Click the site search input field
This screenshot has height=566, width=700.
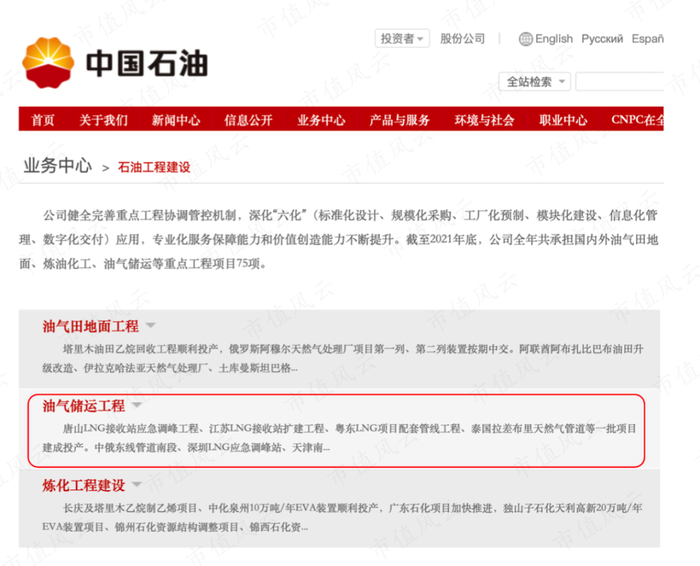pyautogui.click(x=620, y=82)
